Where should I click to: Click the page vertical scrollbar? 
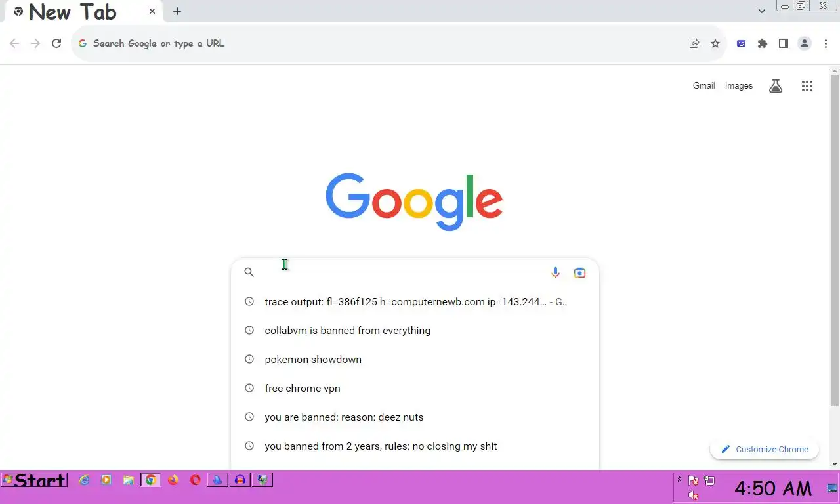[835, 241]
